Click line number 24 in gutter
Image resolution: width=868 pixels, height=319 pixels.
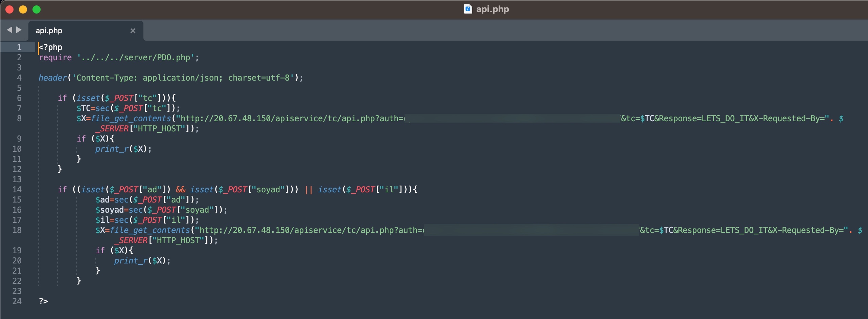click(x=17, y=301)
